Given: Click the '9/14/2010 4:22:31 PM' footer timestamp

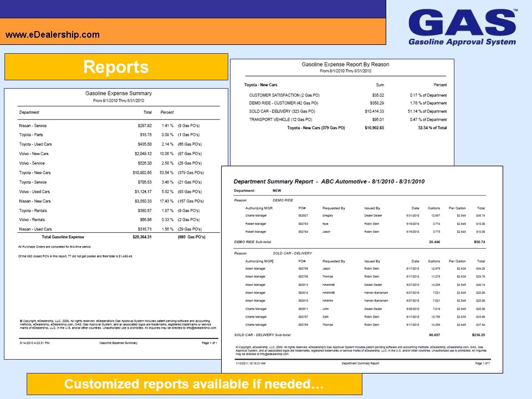Looking at the screenshot, I should coord(34,343).
